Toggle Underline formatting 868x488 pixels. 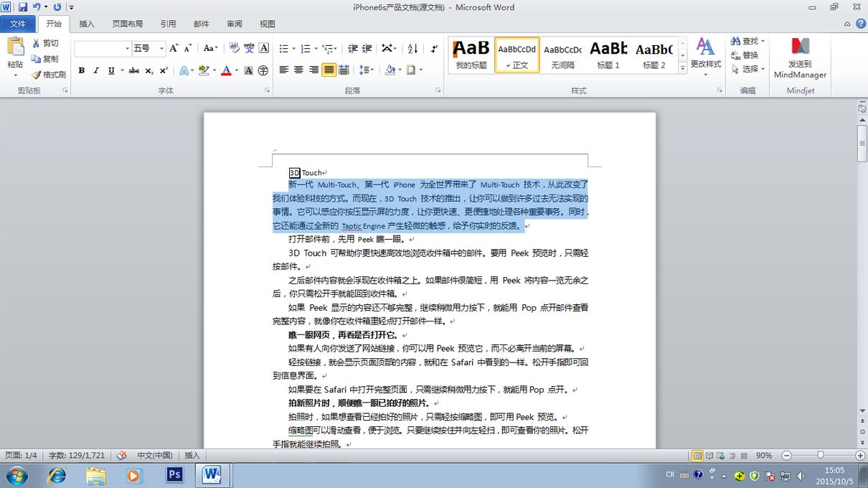coord(111,70)
